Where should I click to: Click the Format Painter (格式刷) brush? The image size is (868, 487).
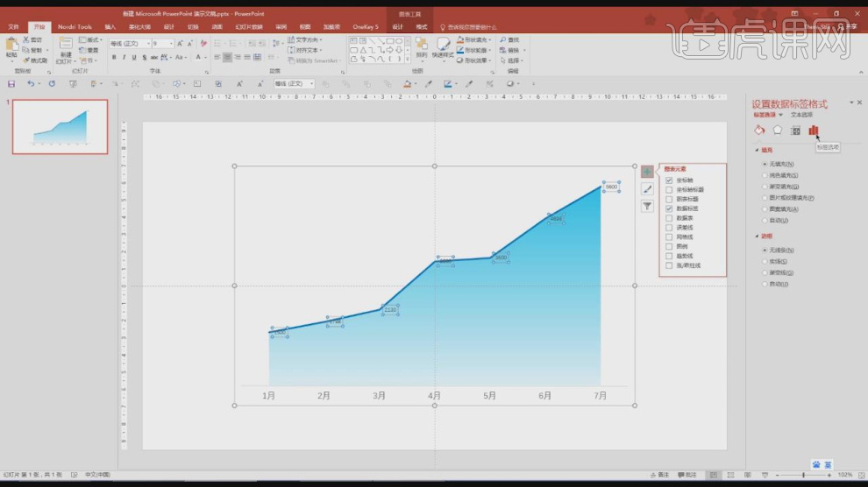(x=26, y=60)
